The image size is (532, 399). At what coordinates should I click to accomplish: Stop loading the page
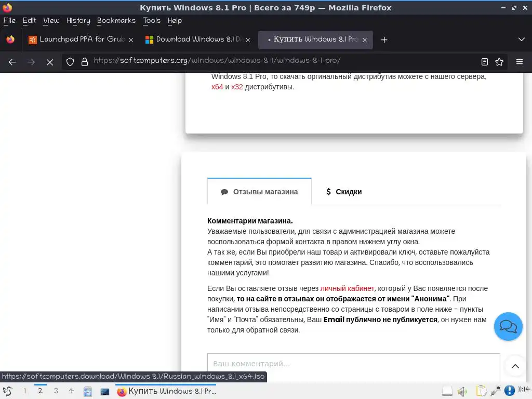tap(50, 62)
